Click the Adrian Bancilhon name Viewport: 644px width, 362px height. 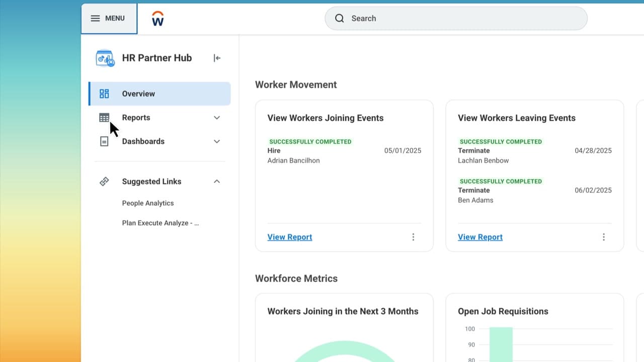tap(293, 160)
